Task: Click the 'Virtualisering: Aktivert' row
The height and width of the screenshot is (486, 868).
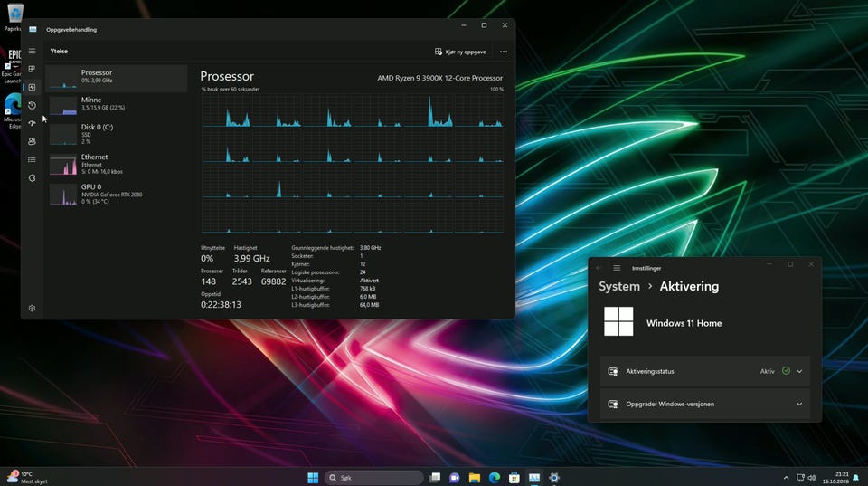Action: (x=335, y=281)
